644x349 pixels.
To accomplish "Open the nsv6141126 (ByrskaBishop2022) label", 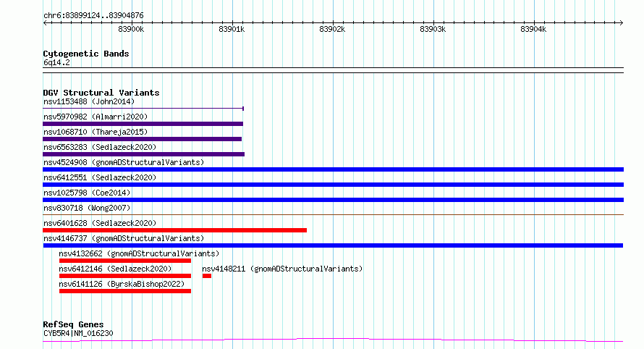I will tap(122, 284).
